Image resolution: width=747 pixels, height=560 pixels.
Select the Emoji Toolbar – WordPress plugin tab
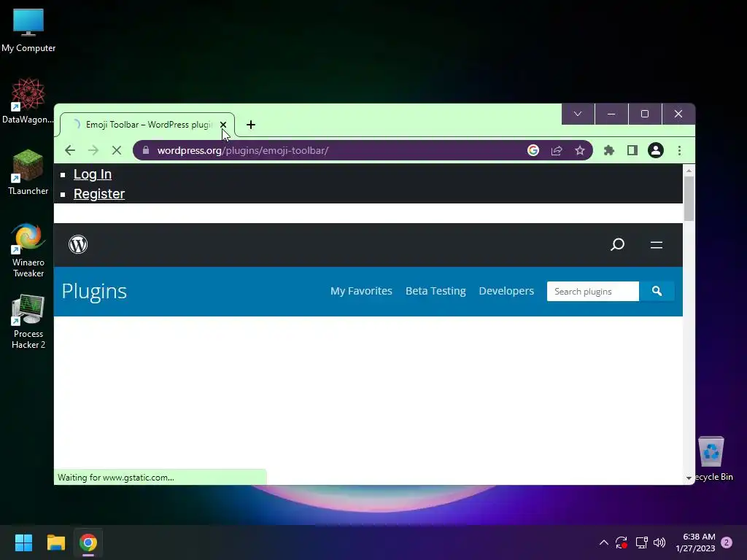pos(147,125)
